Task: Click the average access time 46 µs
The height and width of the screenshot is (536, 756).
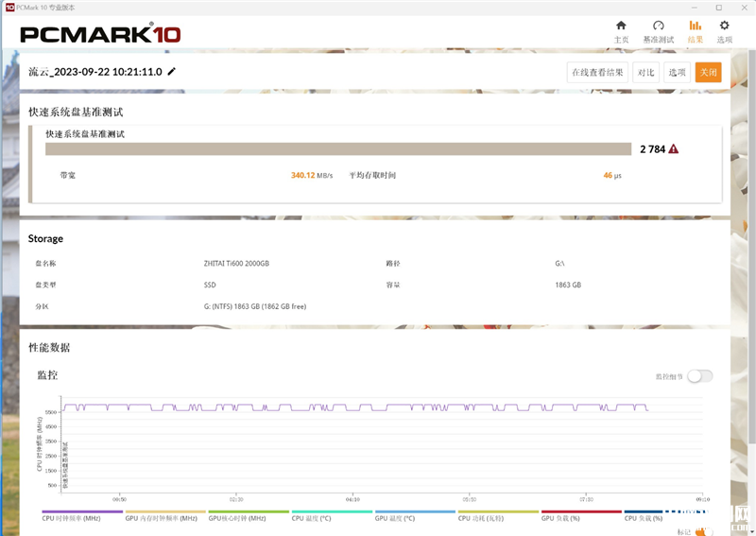Action: [x=612, y=175]
